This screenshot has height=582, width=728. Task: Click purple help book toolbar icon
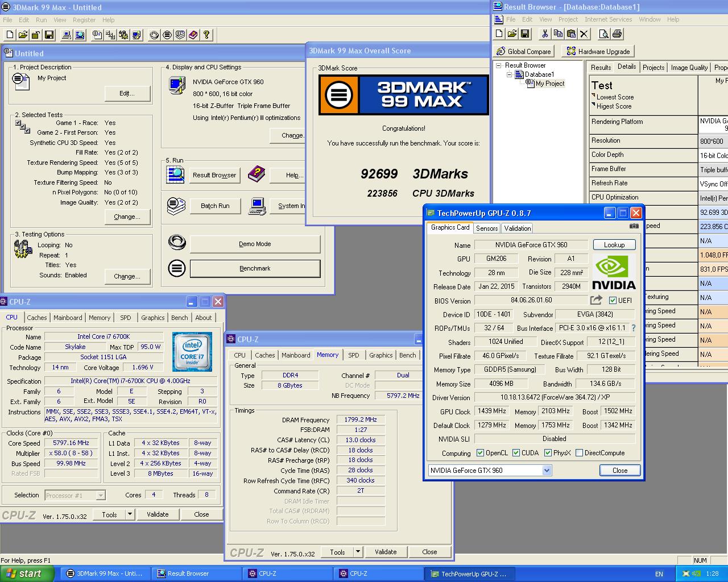(x=193, y=35)
